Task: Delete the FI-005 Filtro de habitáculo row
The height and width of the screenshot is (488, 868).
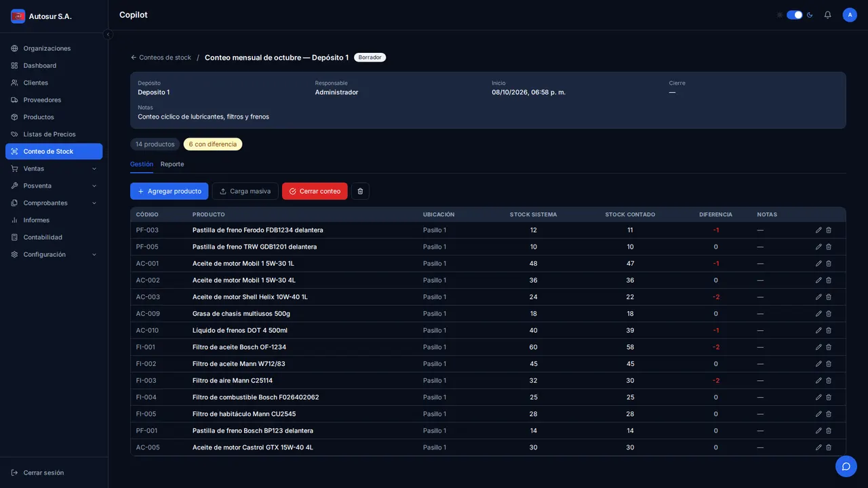Action: (x=829, y=414)
